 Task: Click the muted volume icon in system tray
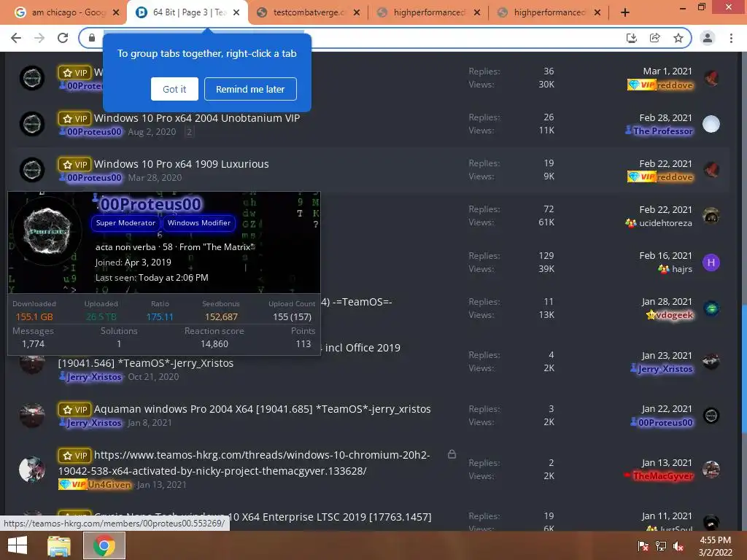pos(678,546)
